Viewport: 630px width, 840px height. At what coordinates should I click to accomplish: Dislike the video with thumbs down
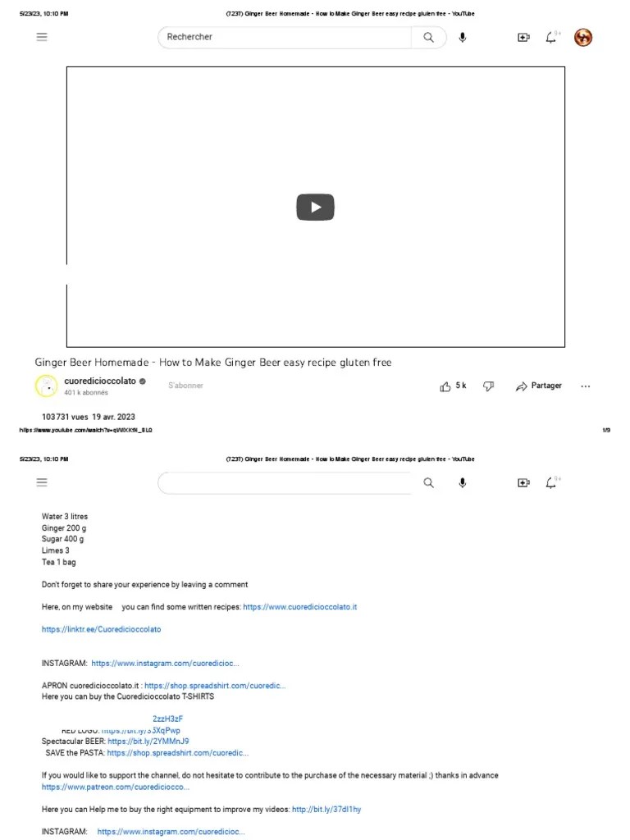pos(488,386)
